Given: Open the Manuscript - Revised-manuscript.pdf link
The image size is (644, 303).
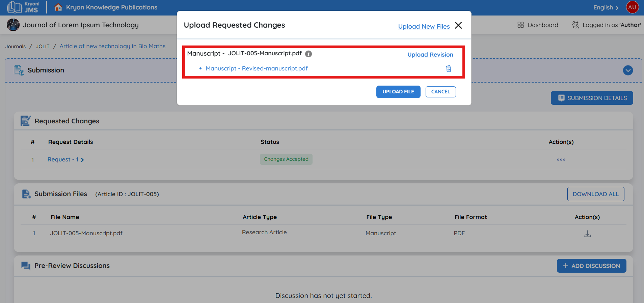Looking at the screenshot, I should [257, 69].
